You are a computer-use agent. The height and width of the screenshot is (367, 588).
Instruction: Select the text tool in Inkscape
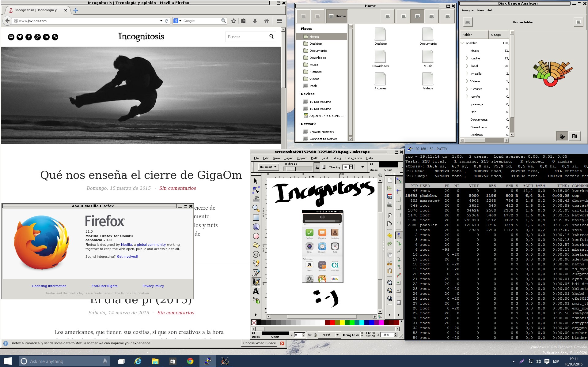(256, 291)
